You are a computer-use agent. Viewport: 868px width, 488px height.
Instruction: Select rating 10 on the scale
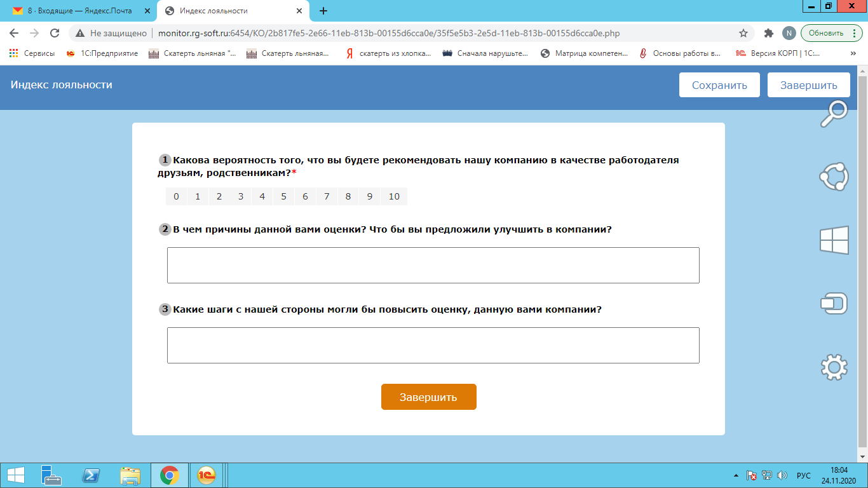394,196
